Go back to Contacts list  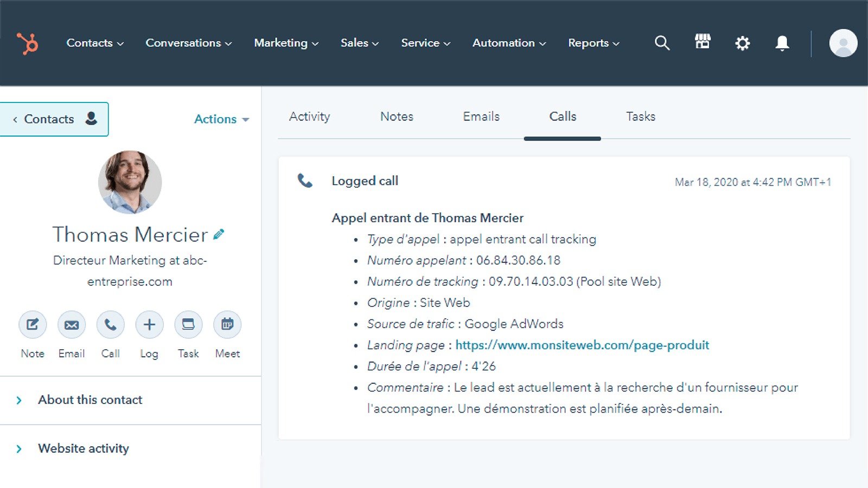coord(54,119)
